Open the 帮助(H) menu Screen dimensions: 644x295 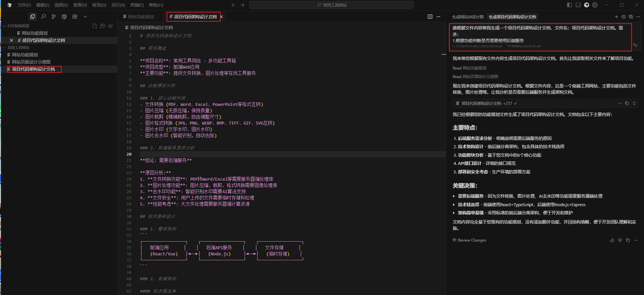pos(156,5)
